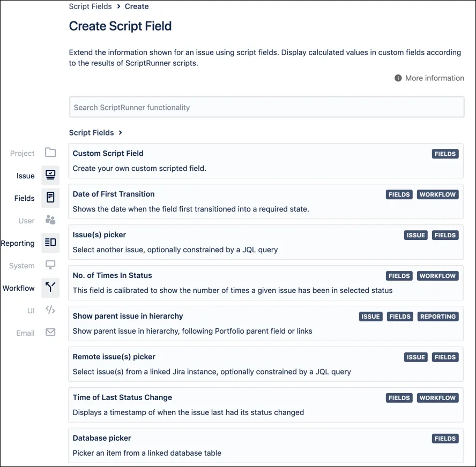The width and height of the screenshot is (476, 467).
Task: Filter by Issue category label
Action: [x=26, y=176]
